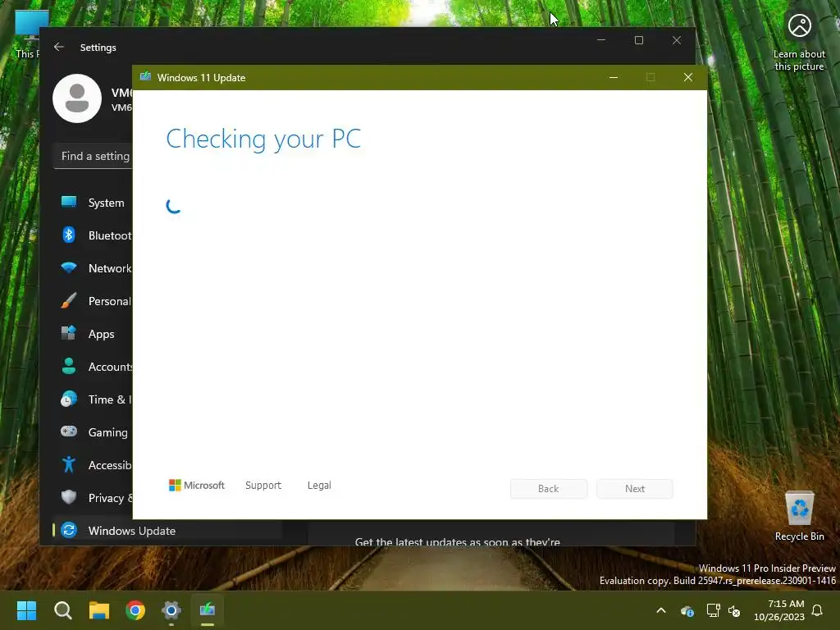Open clock and date flyout
840x630 pixels.
coord(779,610)
